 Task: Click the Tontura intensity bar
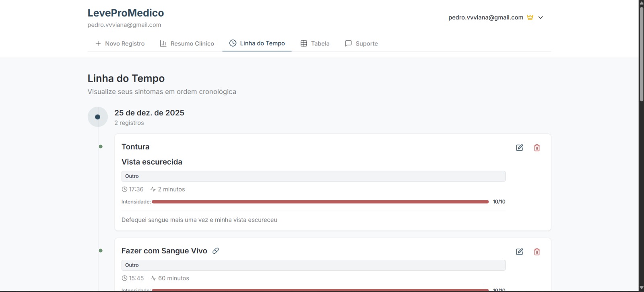coord(320,202)
